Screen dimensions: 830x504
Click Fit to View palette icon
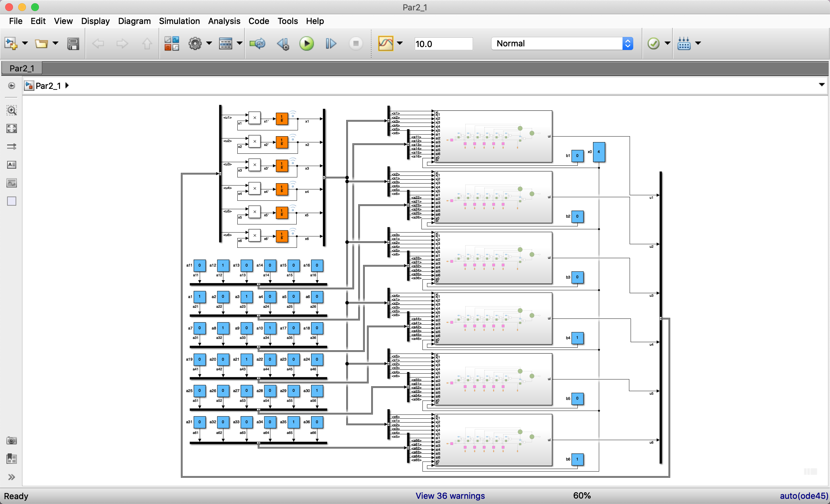point(11,128)
